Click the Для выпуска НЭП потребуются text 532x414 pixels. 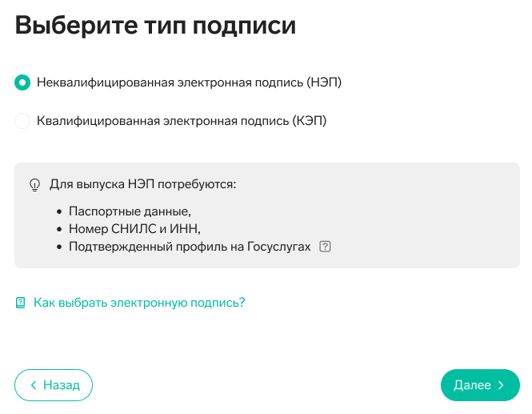click(x=143, y=184)
